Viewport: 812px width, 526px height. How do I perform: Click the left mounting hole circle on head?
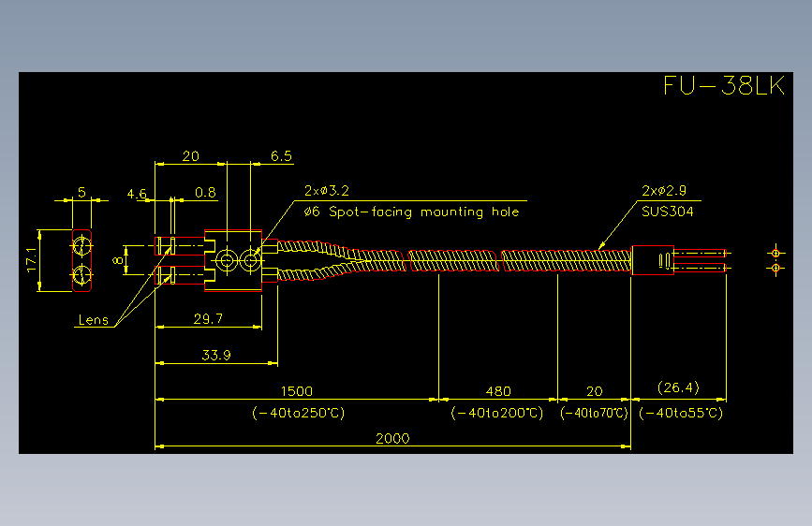pyautogui.click(x=227, y=260)
